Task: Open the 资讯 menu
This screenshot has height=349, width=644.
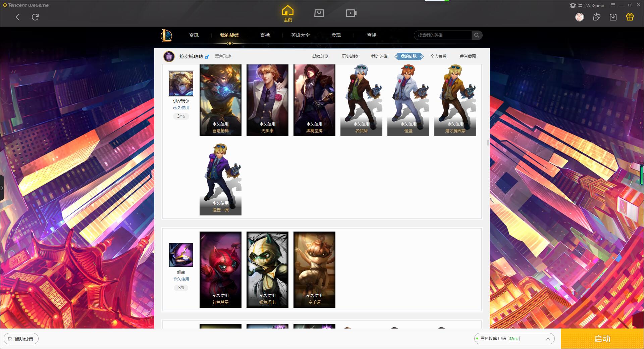Action: coord(194,35)
